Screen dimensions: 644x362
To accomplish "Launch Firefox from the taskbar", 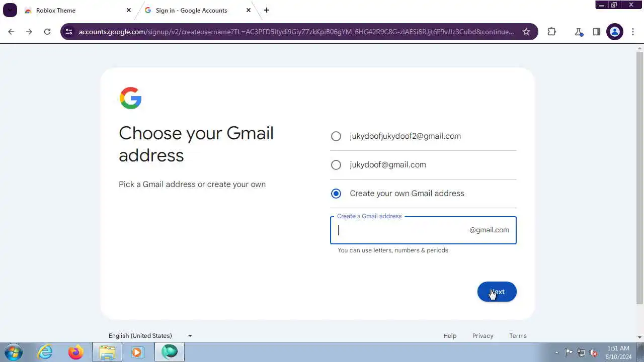I will [76, 352].
